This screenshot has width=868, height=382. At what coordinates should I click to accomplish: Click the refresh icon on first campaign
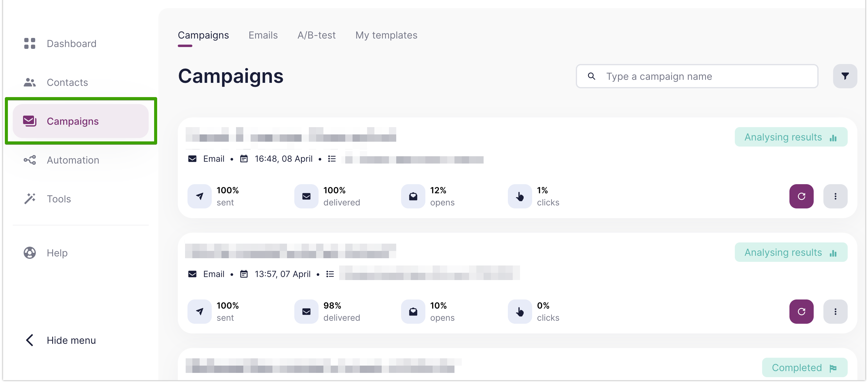point(802,196)
